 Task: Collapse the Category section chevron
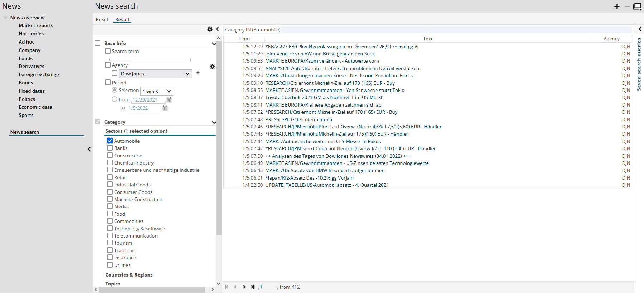coord(213,122)
